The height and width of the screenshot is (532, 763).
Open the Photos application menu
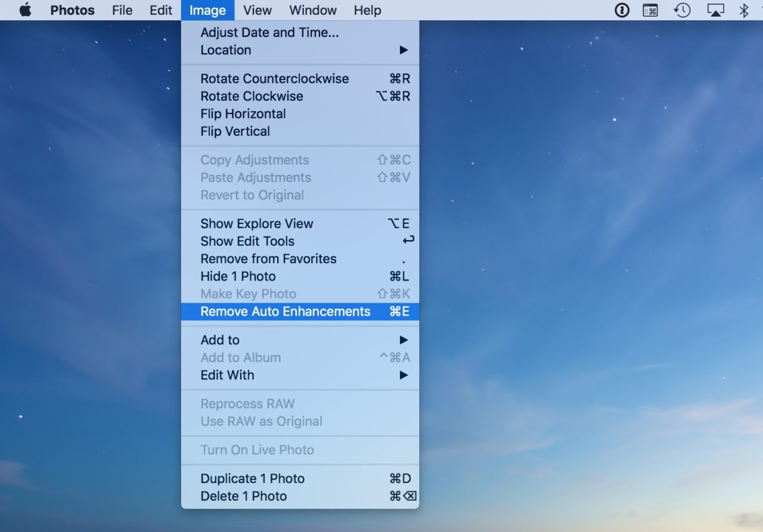point(72,10)
